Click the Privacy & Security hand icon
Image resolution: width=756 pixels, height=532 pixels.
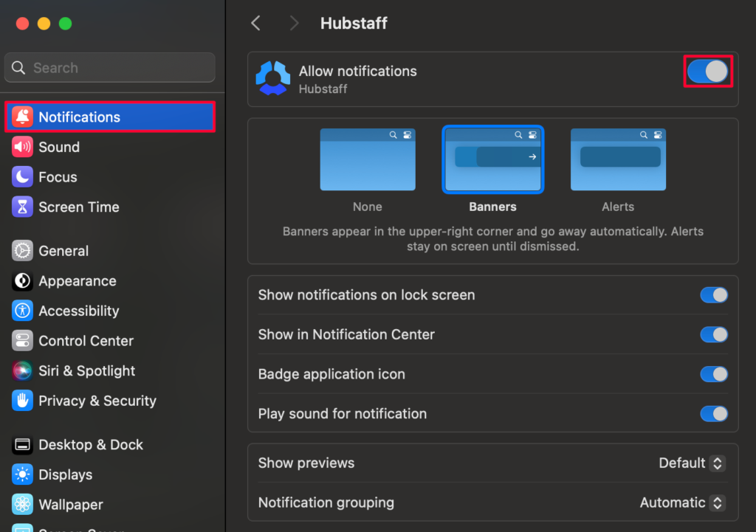(x=22, y=401)
